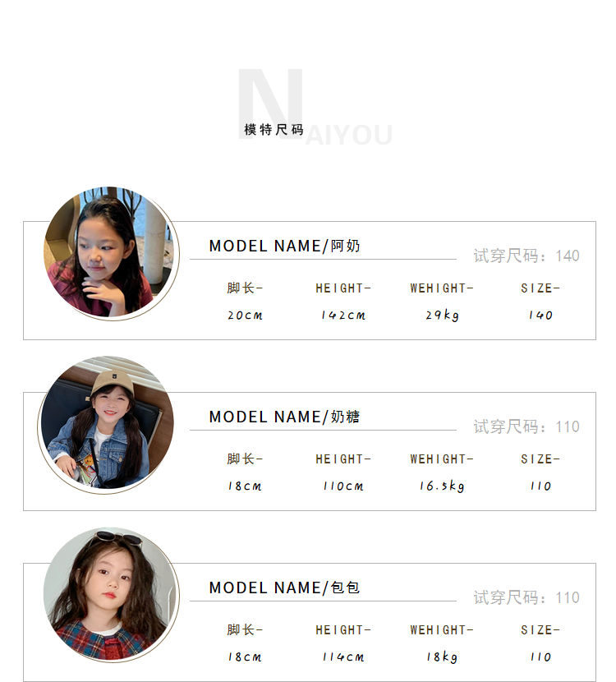Click the 18kg weight value

pos(442,657)
